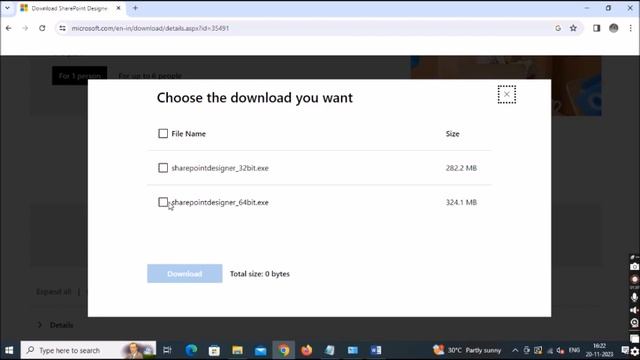Click the volume icon in system tray
Screen dimensions: 640x360
[560, 350]
